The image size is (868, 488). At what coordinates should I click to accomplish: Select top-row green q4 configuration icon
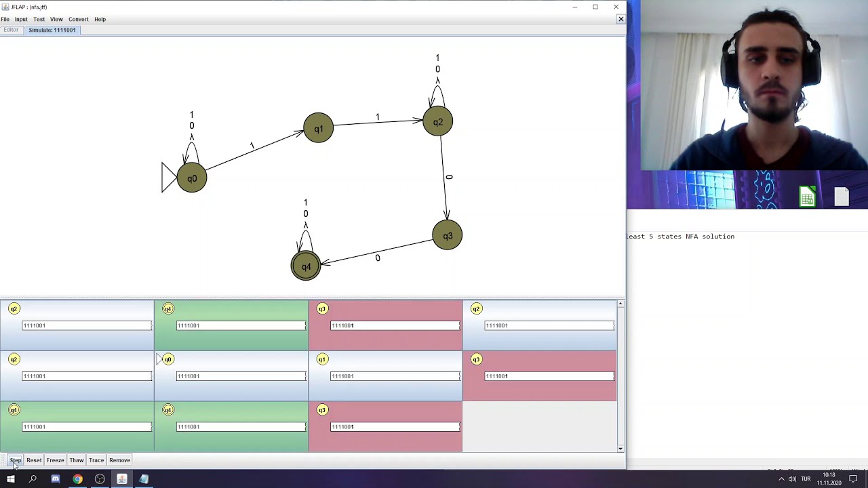(168, 309)
